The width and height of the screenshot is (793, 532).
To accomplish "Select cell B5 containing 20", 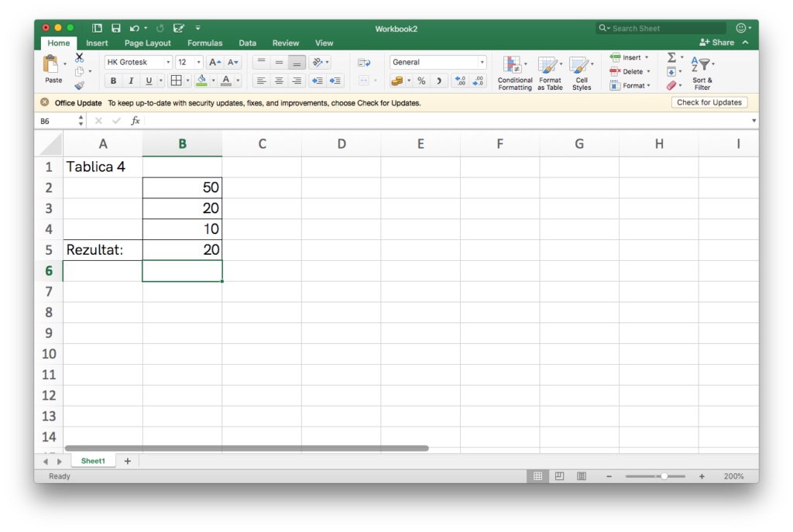I will pos(182,250).
